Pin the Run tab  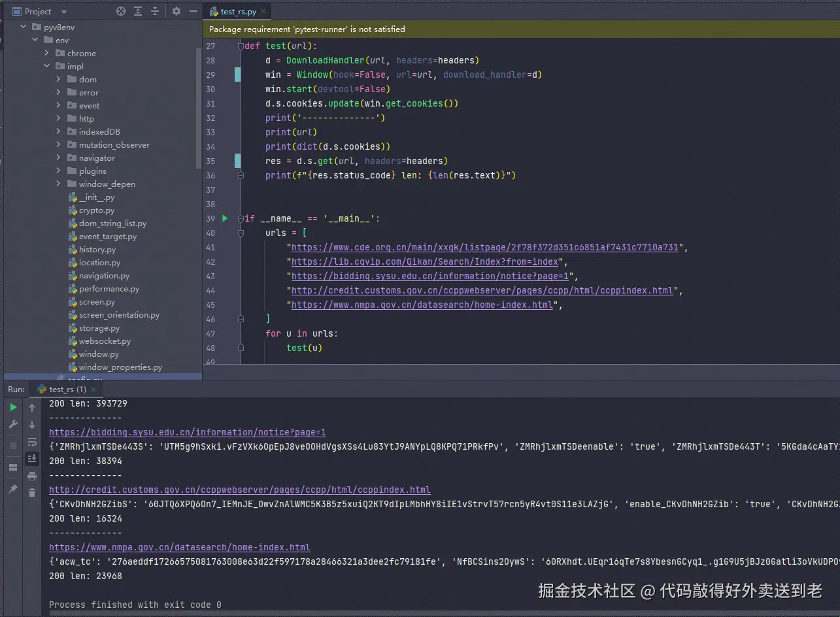click(x=13, y=489)
